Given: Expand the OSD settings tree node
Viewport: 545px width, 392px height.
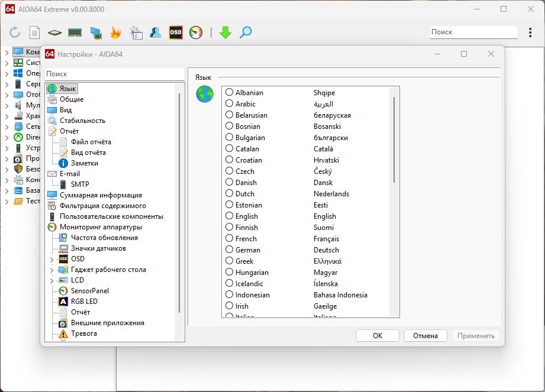Looking at the screenshot, I should tap(52, 260).
